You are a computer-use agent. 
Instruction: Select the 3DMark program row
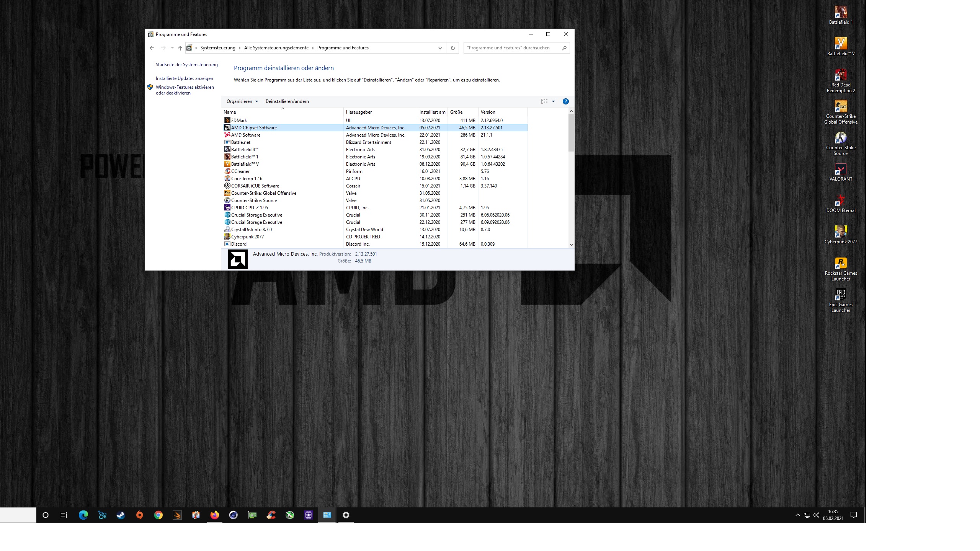[x=375, y=121]
